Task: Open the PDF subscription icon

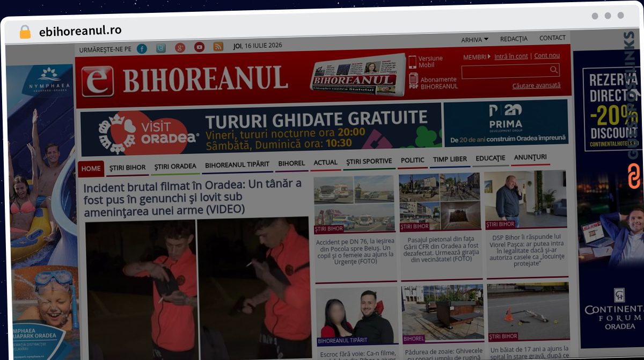Action: point(413,81)
